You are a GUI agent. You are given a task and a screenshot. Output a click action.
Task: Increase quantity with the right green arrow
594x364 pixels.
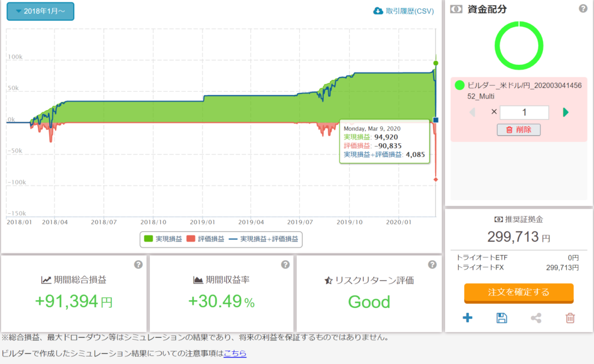coord(566,112)
